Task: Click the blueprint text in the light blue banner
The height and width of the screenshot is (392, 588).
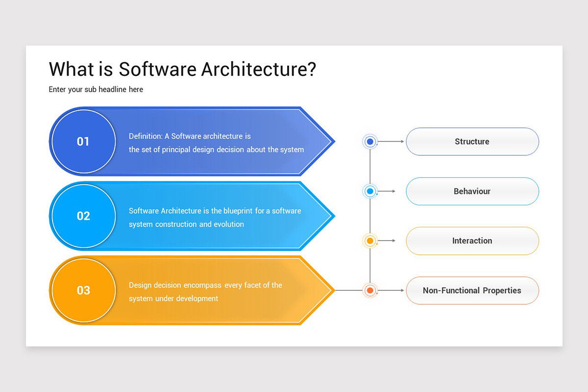Action: [x=215, y=218]
